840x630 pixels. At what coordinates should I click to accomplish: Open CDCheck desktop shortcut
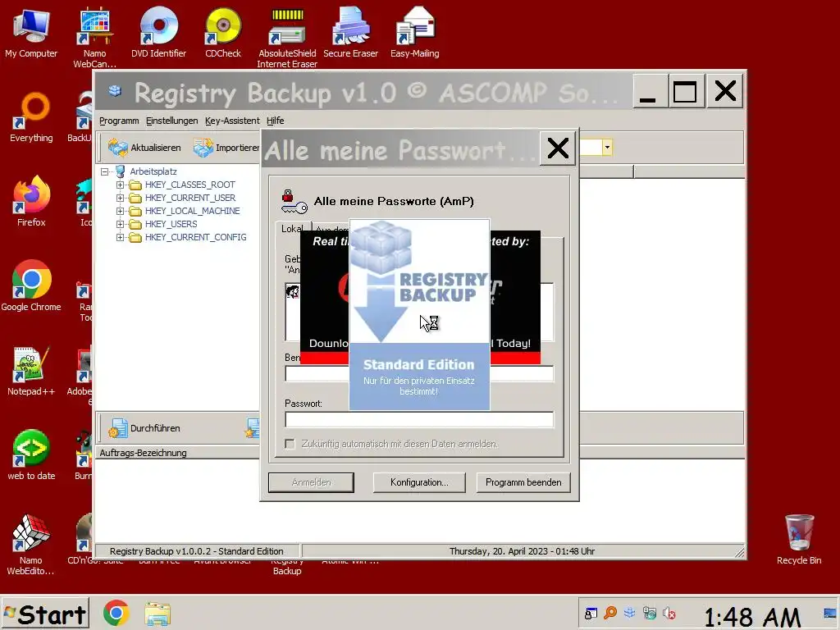(x=223, y=32)
